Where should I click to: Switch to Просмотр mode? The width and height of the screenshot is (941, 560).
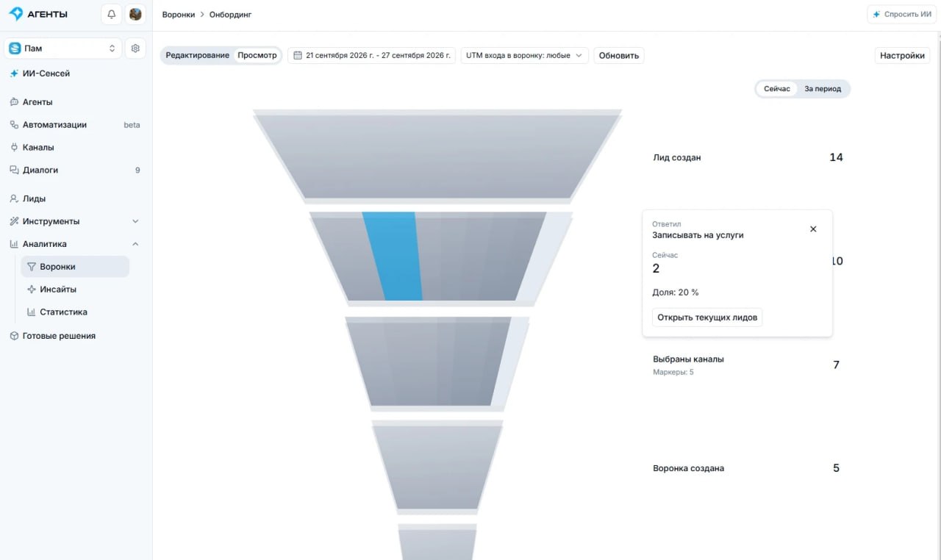pyautogui.click(x=257, y=56)
